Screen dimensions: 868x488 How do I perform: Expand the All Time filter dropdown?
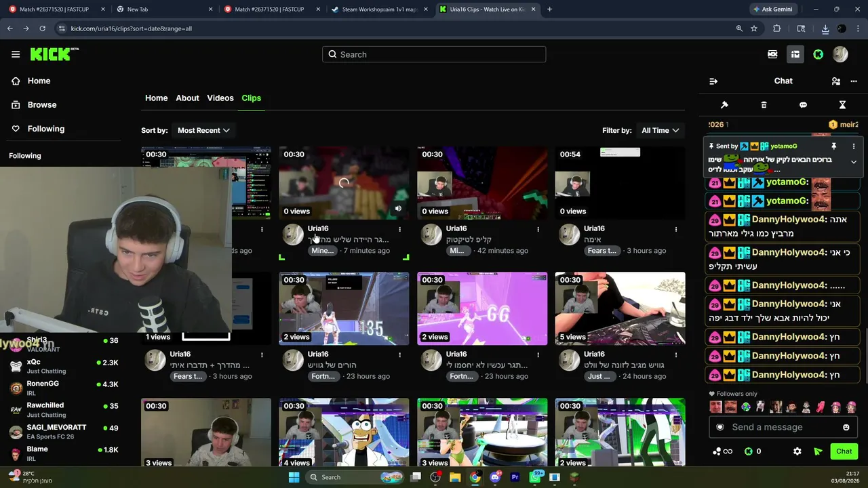[x=660, y=130]
